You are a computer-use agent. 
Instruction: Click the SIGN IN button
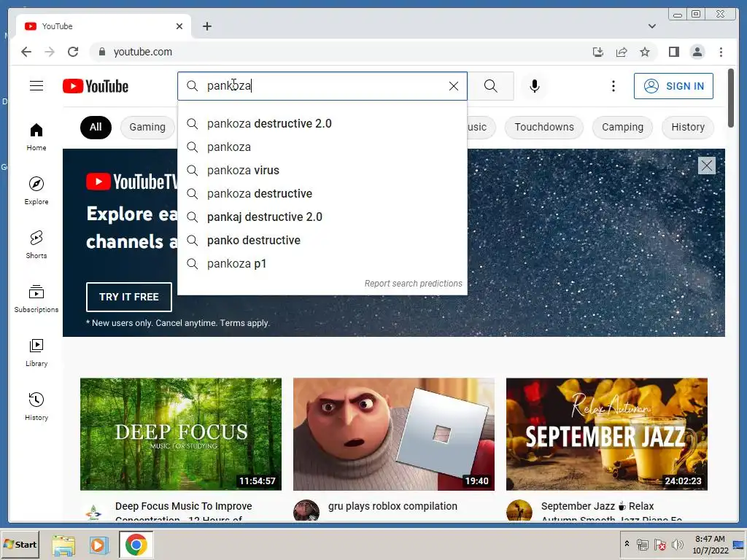point(673,86)
